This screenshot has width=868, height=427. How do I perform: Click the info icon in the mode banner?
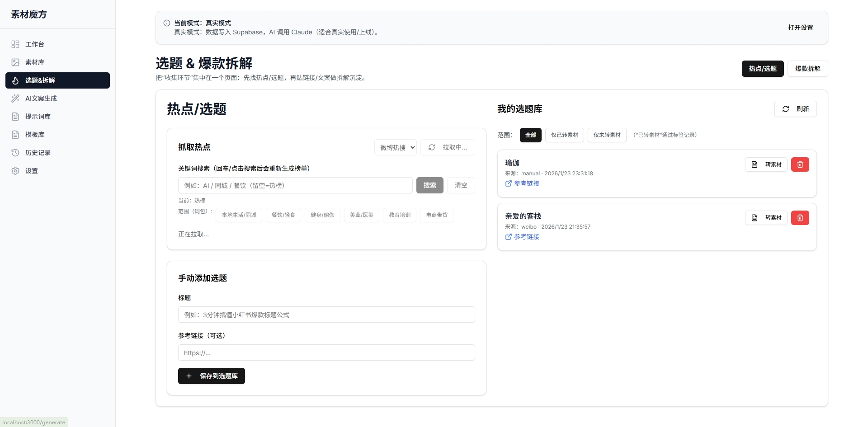point(166,23)
